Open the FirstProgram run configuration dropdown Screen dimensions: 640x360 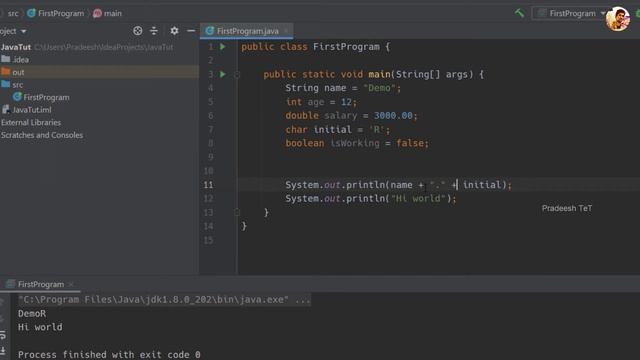571,13
